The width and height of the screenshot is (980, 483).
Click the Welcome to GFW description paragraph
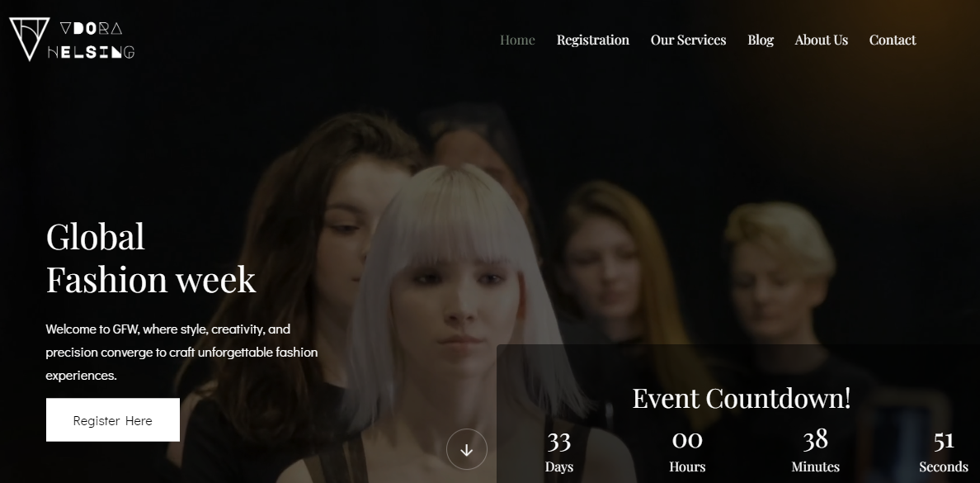(x=181, y=352)
